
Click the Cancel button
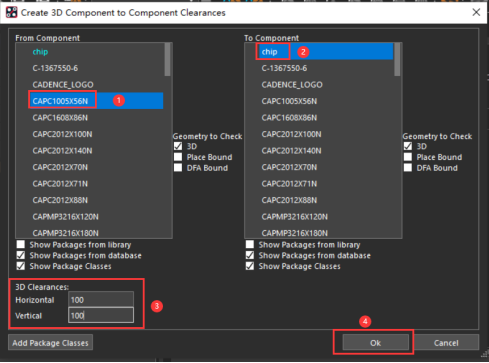446,343
